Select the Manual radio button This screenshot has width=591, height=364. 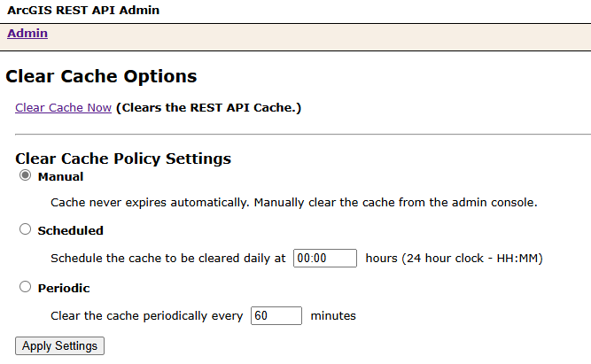coord(25,176)
